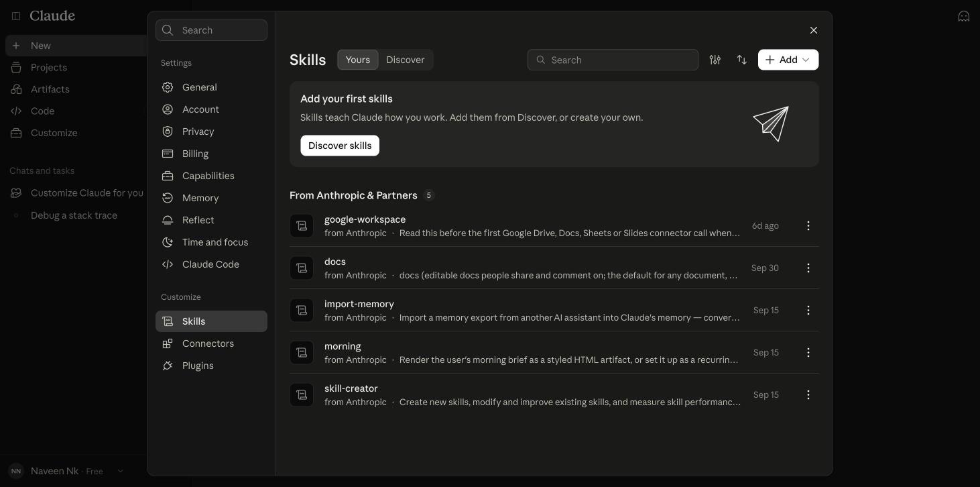
Task: Open Account settings
Action: coord(211,109)
